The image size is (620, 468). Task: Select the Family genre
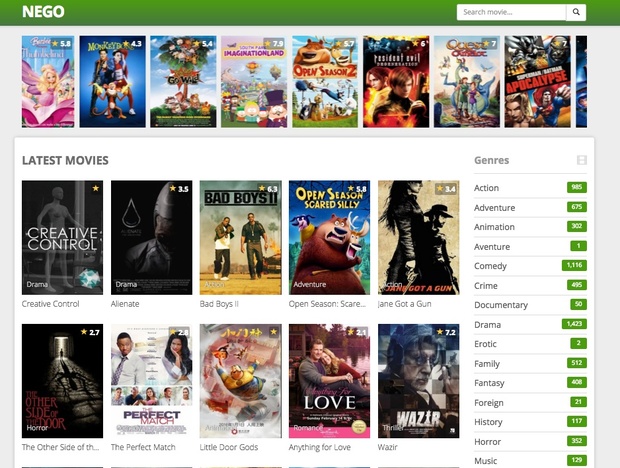(487, 364)
